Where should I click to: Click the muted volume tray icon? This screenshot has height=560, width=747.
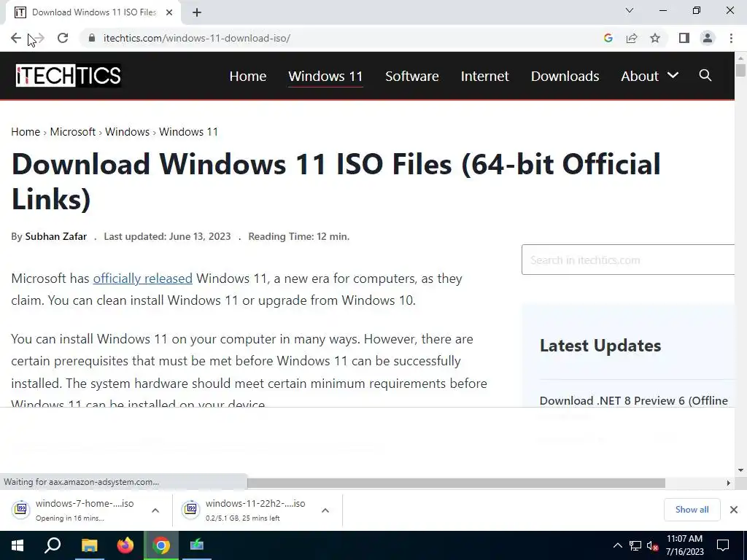point(652,545)
